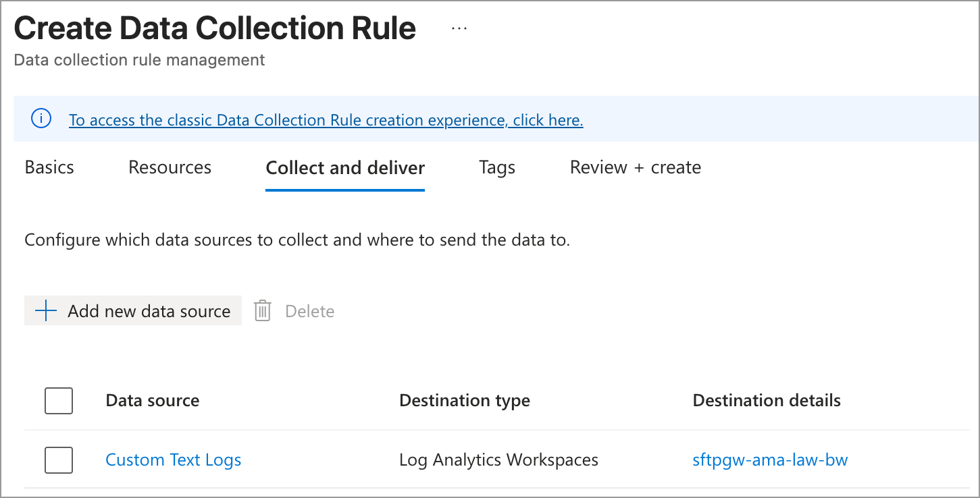Open the sftpgw-ama-law-bw workspace link

(x=770, y=460)
